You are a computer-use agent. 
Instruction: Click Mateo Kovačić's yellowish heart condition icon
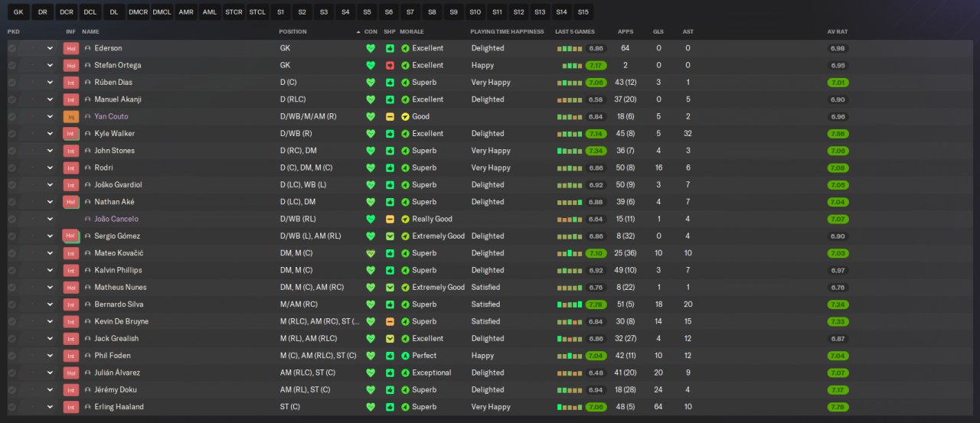click(371, 253)
